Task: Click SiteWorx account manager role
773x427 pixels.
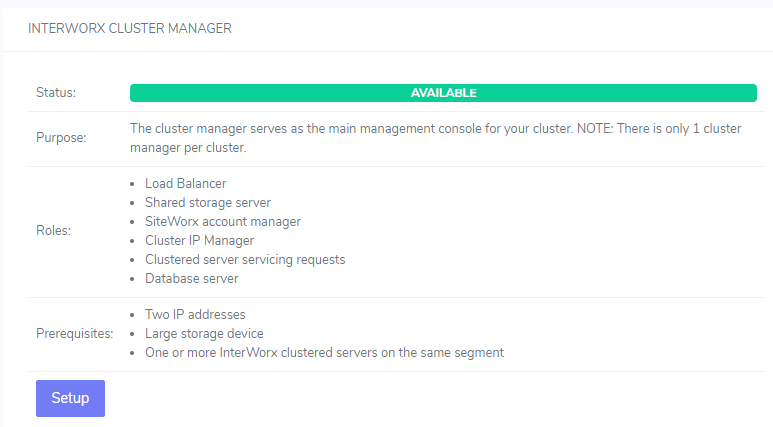Action: click(x=223, y=221)
